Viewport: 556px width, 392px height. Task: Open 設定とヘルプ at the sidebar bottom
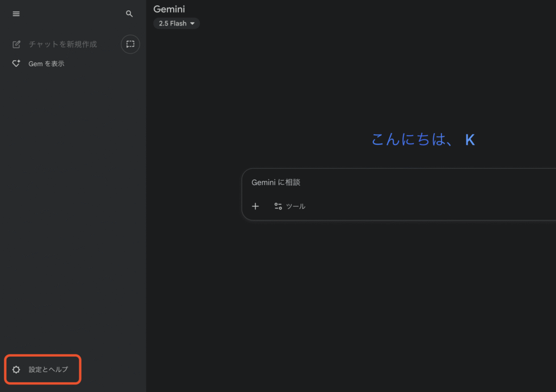click(x=48, y=370)
